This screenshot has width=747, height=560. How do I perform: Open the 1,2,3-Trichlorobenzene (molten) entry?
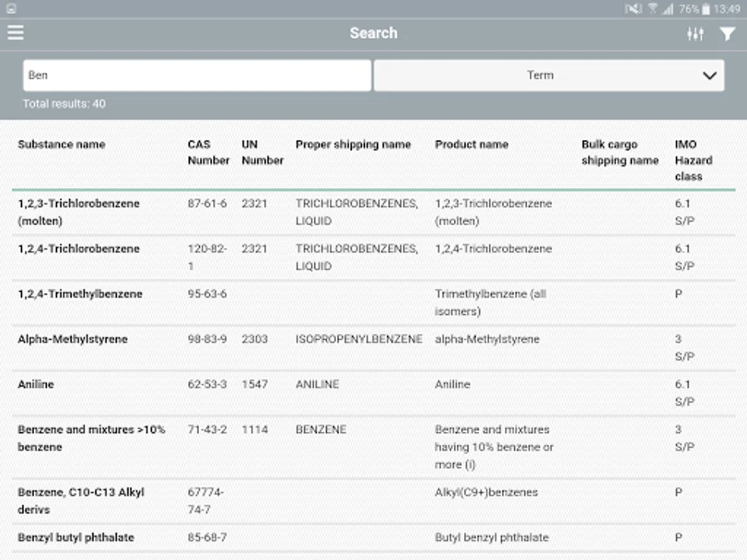pos(78,212)
